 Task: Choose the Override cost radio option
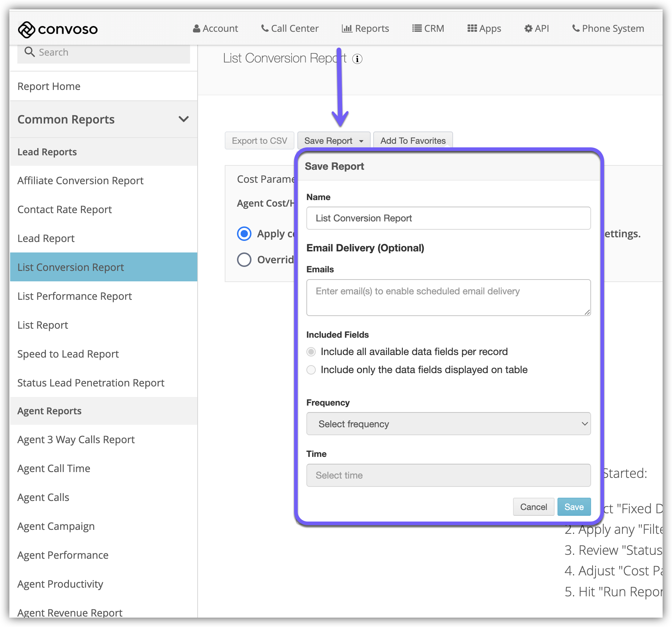pyautogui.click(x=244, y=259)
